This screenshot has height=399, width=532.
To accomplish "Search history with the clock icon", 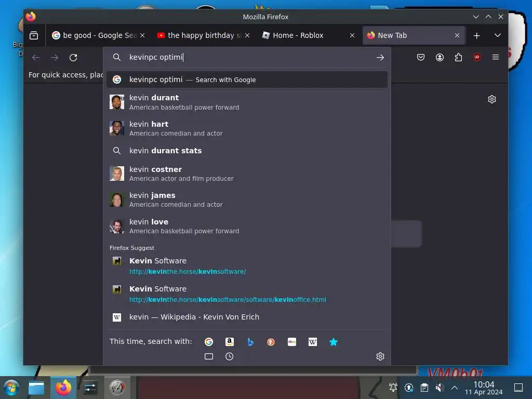I will [x=229, y=356].
